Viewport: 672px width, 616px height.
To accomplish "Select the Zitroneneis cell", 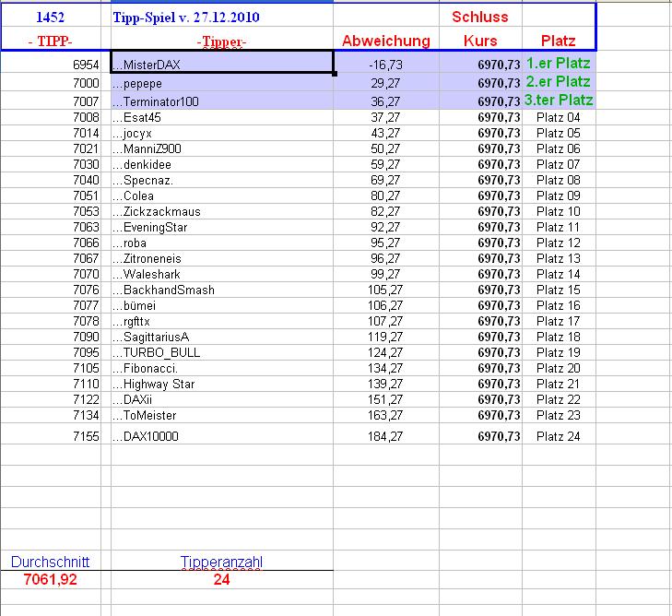I will (222, 258).
